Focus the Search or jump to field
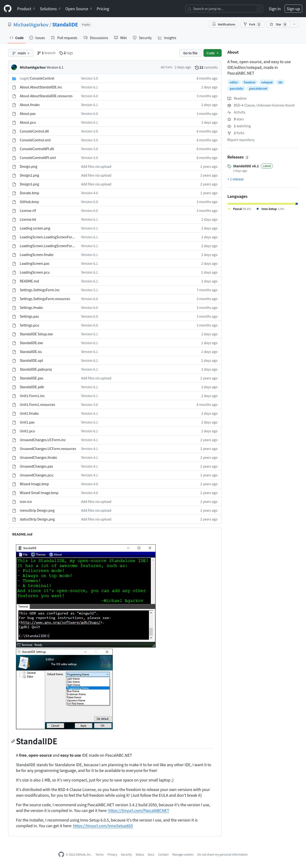The height and width of the screenshot is (868, 306). pyautogui.click(x=224, y=9)
